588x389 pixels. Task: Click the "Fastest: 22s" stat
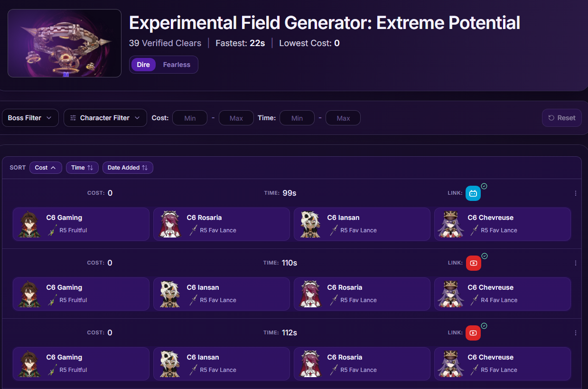click(x=240, y=43)
